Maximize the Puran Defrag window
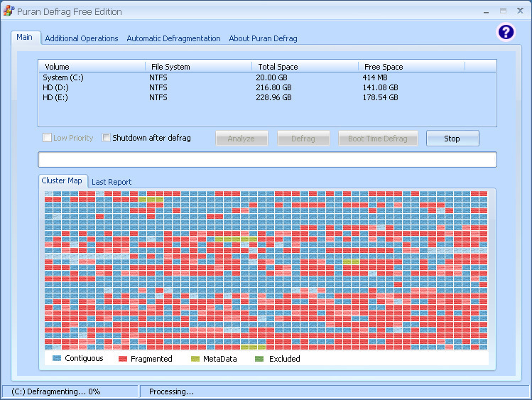Viewport: 532px width, 400px height. (x=503, y=11)
